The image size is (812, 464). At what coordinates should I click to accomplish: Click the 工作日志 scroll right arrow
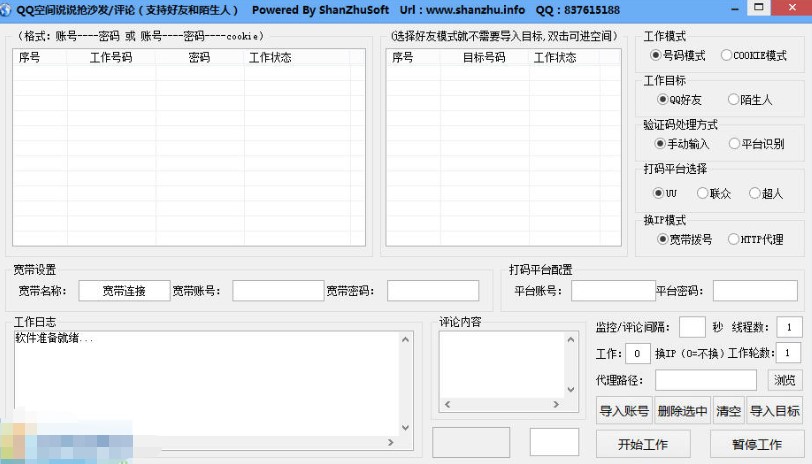(391, 442)
